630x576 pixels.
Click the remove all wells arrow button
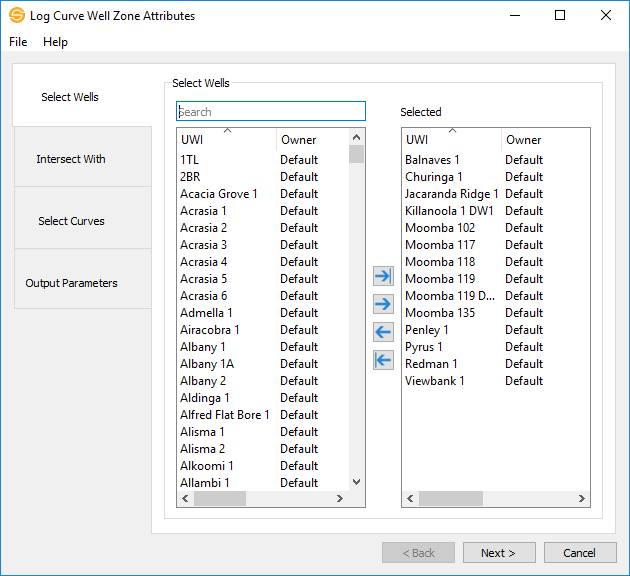(x=383, y=360)
